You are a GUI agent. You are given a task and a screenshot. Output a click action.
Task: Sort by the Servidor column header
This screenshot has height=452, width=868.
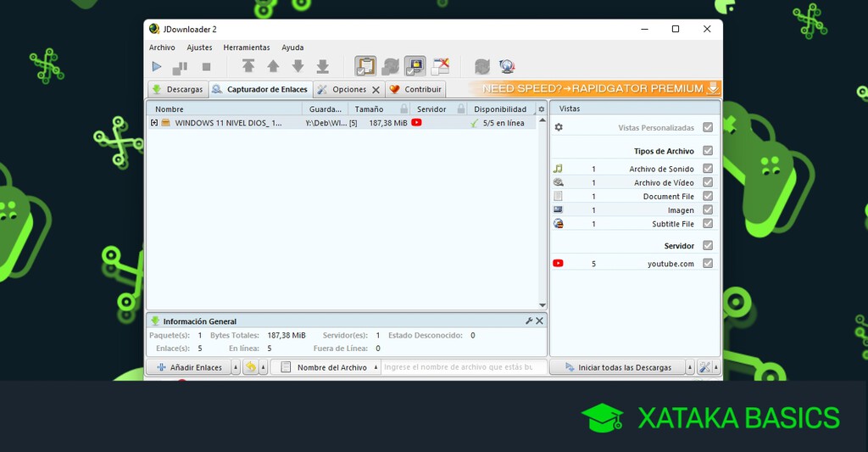(433, 109)
